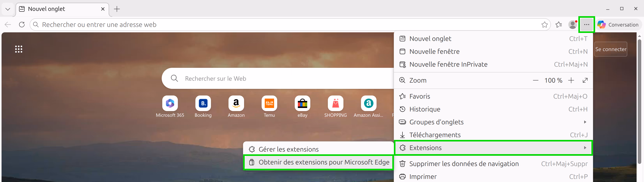Open the favorites list toolbar icon
Image resolution: width=644 pixels, height=182 pixels.
click(558, 25)
